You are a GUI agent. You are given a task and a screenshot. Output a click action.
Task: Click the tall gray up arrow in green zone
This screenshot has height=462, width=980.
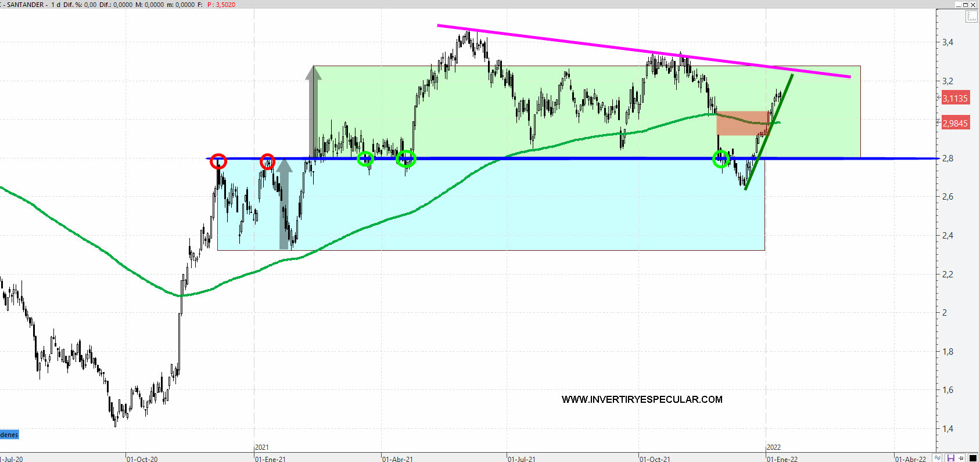(x=314, y=110)
